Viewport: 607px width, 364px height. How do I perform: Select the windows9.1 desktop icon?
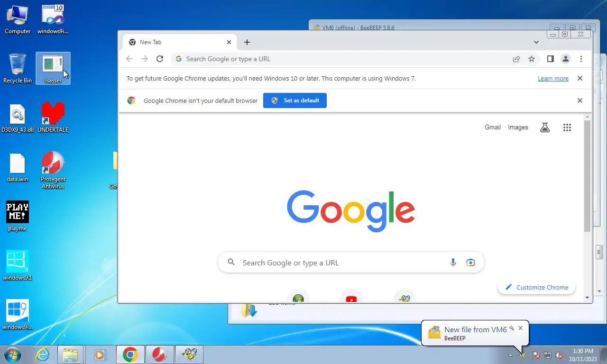18,265
